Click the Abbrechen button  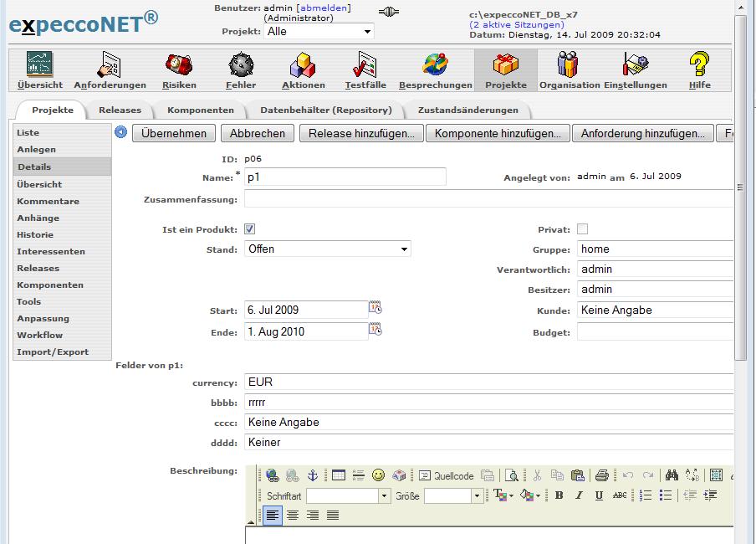pos(258,133)
